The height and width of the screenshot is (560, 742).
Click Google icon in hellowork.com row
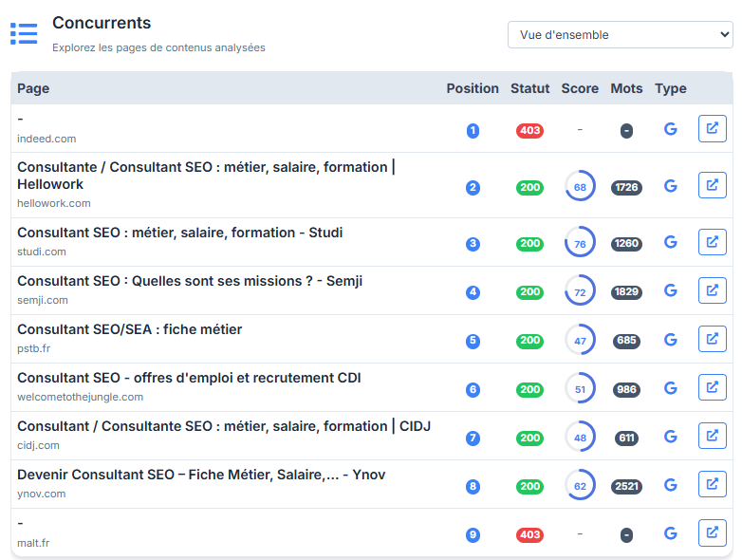point(671,186)
